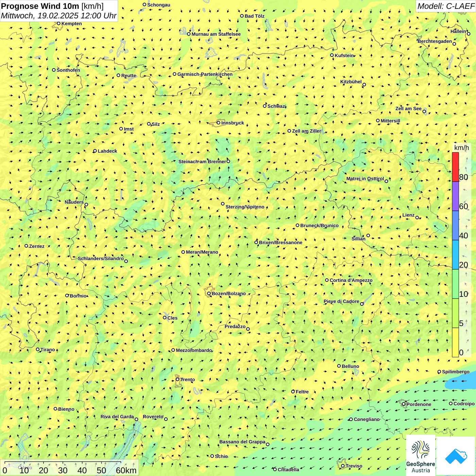Screen dimensions: 476x476
Task: Click the 'Predazzo' label
Action: (x=235, y=326)
